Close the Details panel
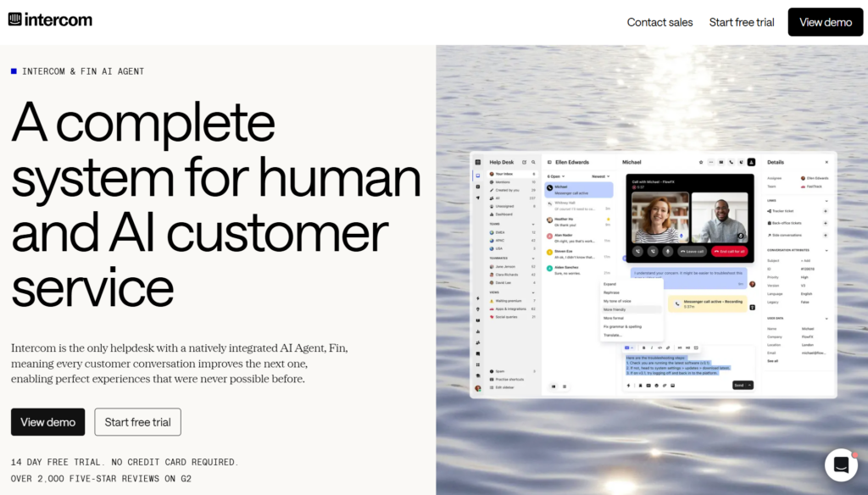Image resolution: width=868 pixels, height=495 pixels. pyautogui.click(x=826, y=162)
